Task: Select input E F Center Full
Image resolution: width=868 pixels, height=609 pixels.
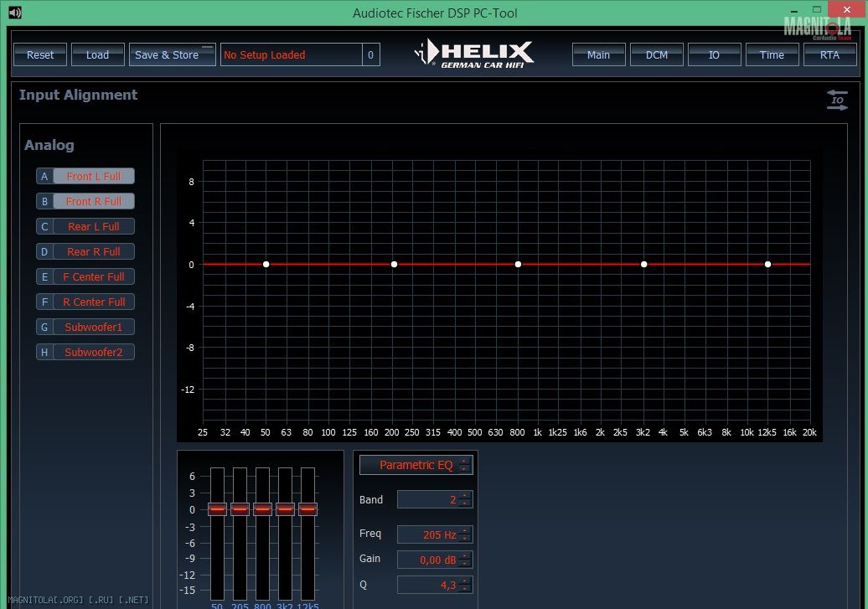Action: point(85,276)
